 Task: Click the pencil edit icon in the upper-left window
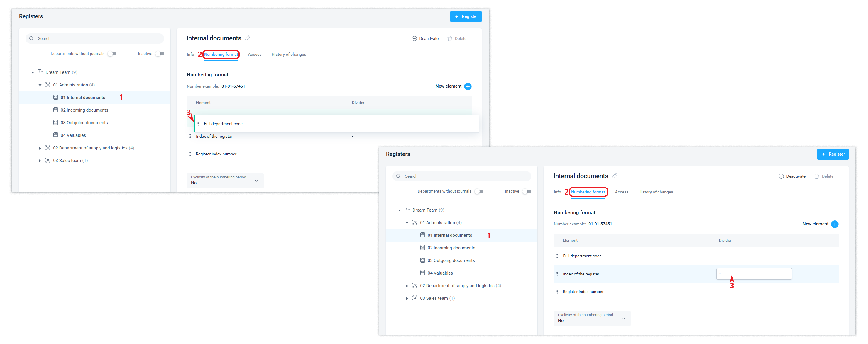pyautogui.click(x=248, y=38)
